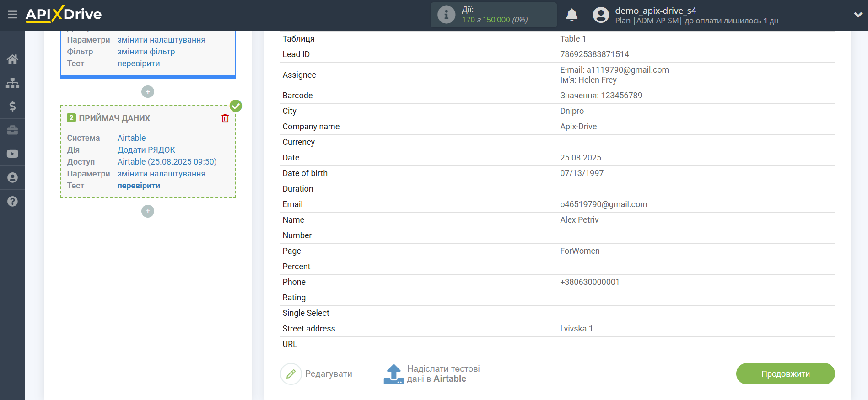
Task: Click the Single Select field label
Action: tap(306, 313)
